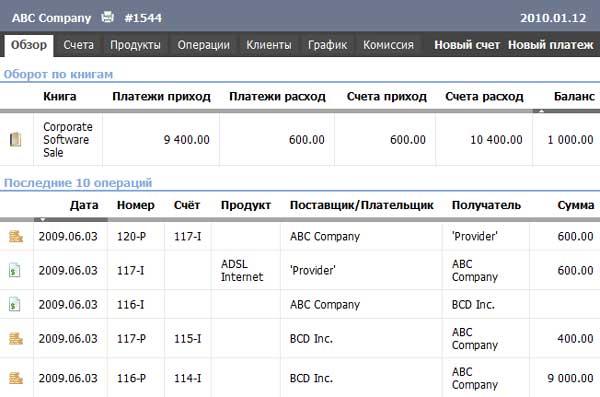This screenshot has height=397, width=600.
Task: Create a payment with Новый платеж
Action: 551,45
